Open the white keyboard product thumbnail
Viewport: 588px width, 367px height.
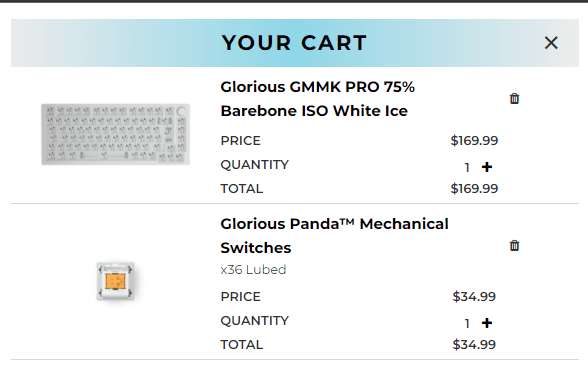[116, 134]
